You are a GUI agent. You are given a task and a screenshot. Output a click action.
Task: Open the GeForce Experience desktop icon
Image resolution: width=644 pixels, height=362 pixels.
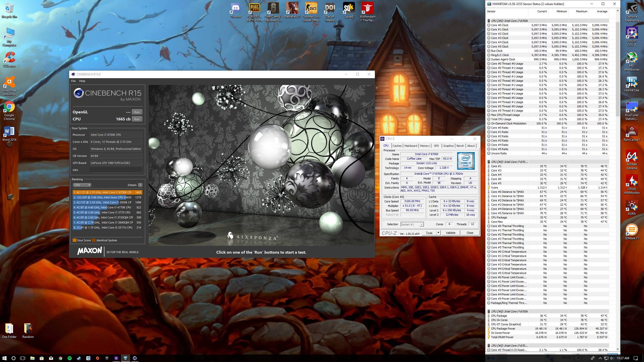tap(632, 12)
